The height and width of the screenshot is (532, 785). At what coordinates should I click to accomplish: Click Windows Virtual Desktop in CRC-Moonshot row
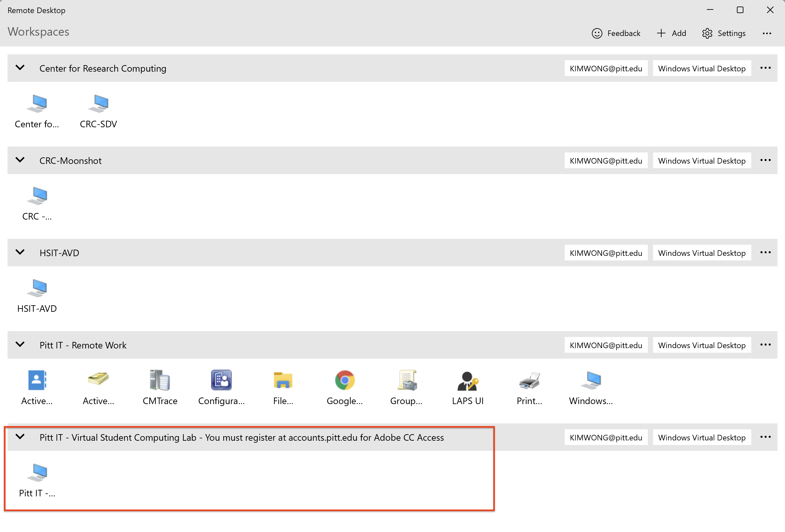tap(702, 160)
